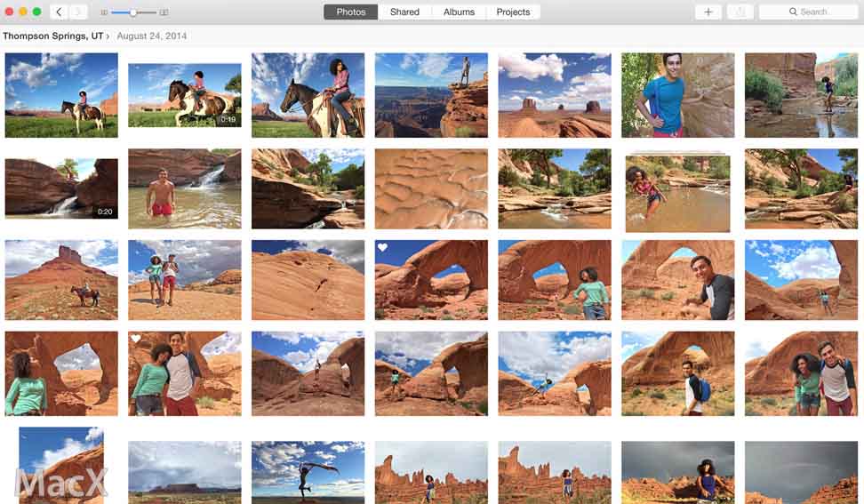Click the small thumbnails zoom-out icon
The width and height of the screenshot is (864, 504).
click(104, 12)
